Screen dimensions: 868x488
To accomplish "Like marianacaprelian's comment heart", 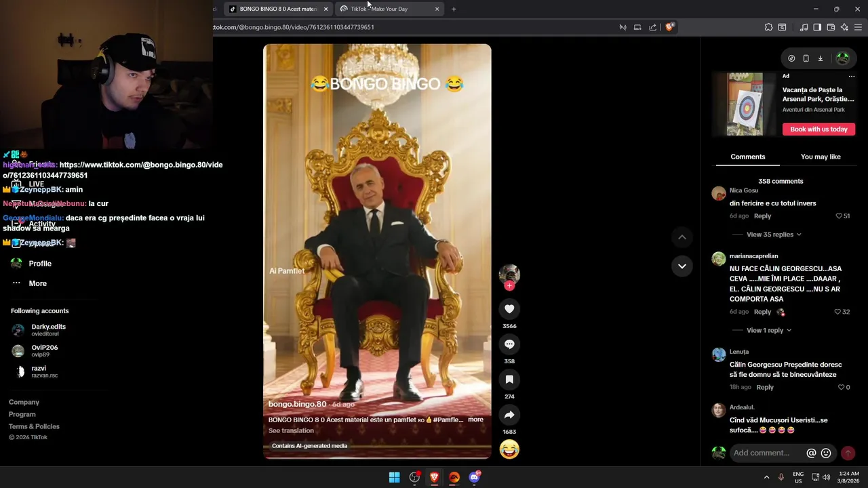I will (837, 312).
